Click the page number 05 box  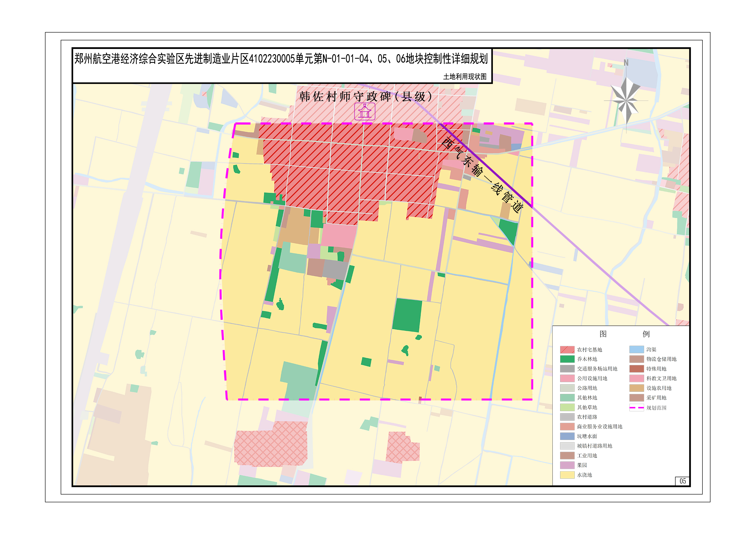pos(682,481)
